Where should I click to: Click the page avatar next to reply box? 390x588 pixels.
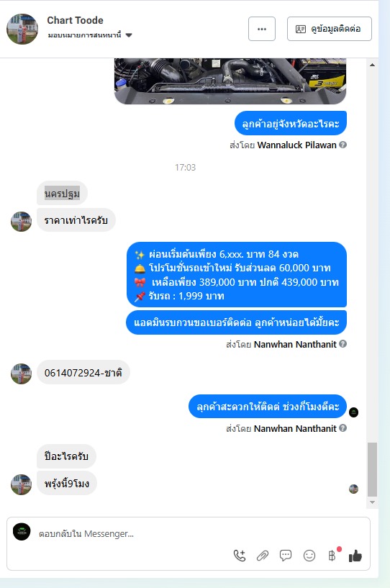tap(22, 532)
